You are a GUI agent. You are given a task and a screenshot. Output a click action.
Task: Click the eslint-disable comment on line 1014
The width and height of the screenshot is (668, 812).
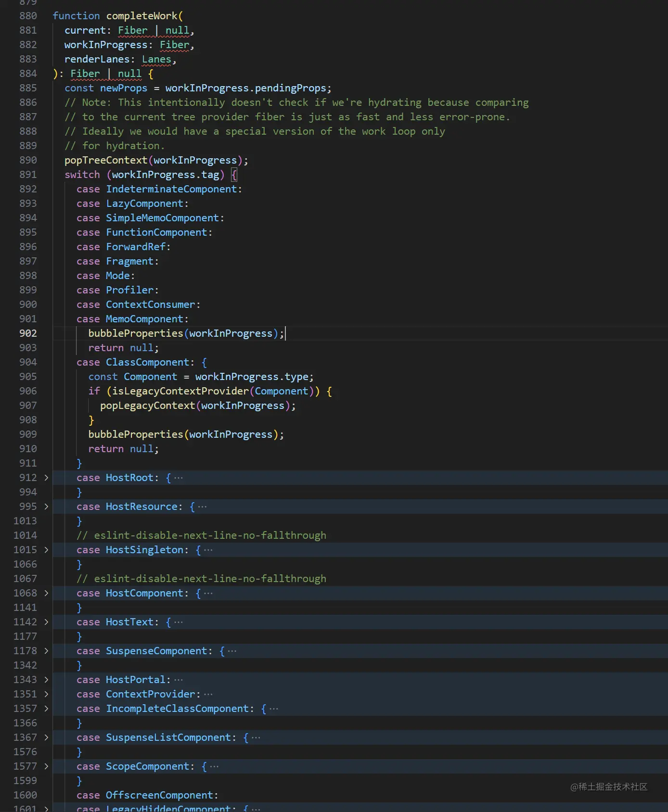[x=201, y=535]
